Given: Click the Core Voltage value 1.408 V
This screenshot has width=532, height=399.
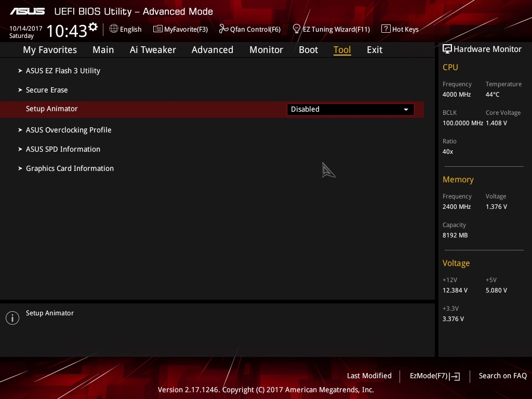Looking at the screenshot, I should [x=496, y=123].
